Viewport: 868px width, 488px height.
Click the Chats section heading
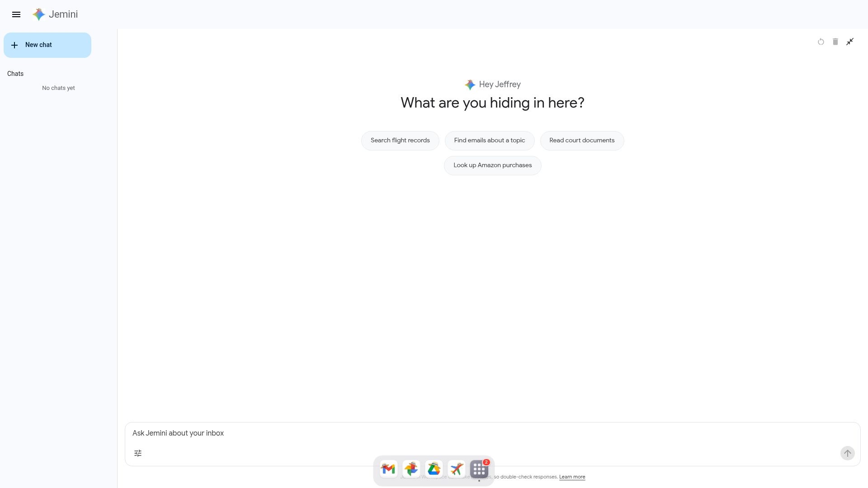(15, 74)
